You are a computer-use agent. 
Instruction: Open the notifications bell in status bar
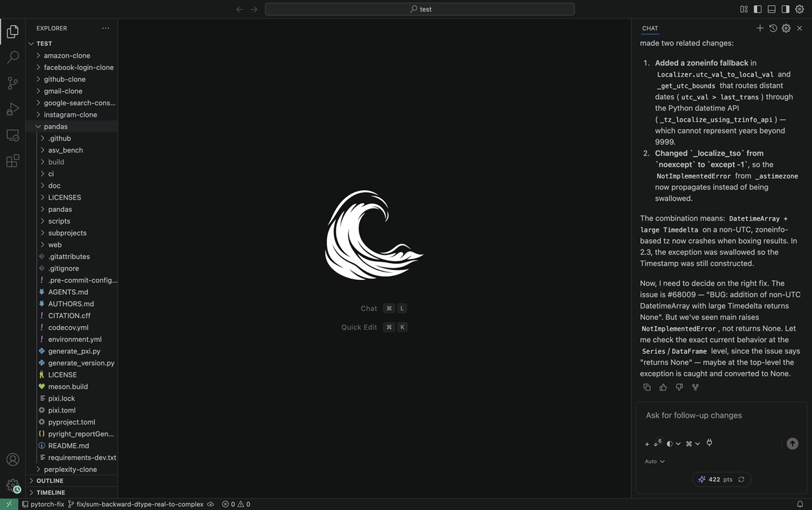coord(800,504)
